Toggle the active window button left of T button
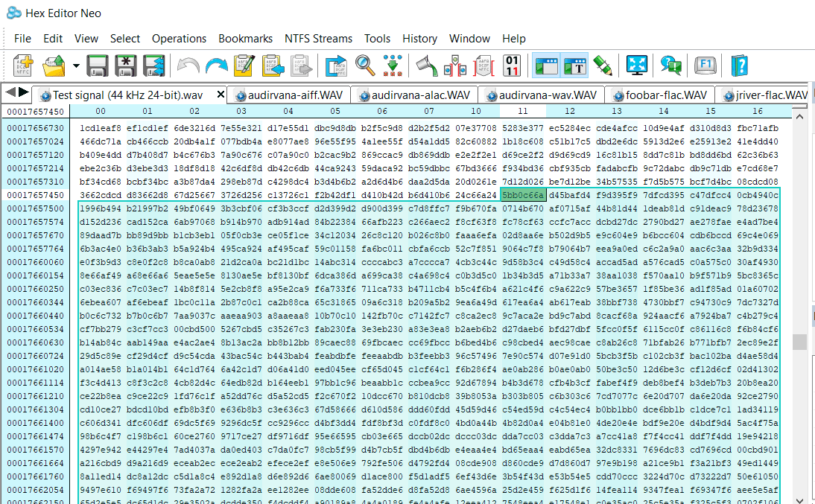This screenshot has width=815, height=504. point(547,66)
